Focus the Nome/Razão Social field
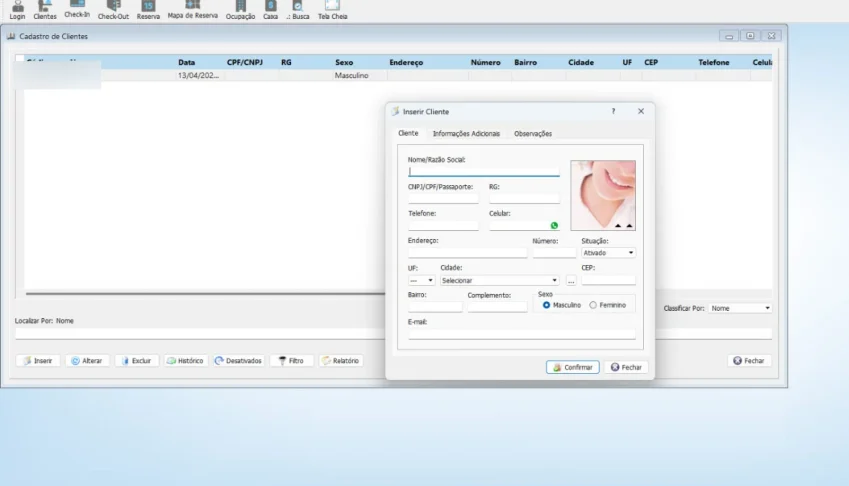This screenshot has height=486, width=849. 484,172
